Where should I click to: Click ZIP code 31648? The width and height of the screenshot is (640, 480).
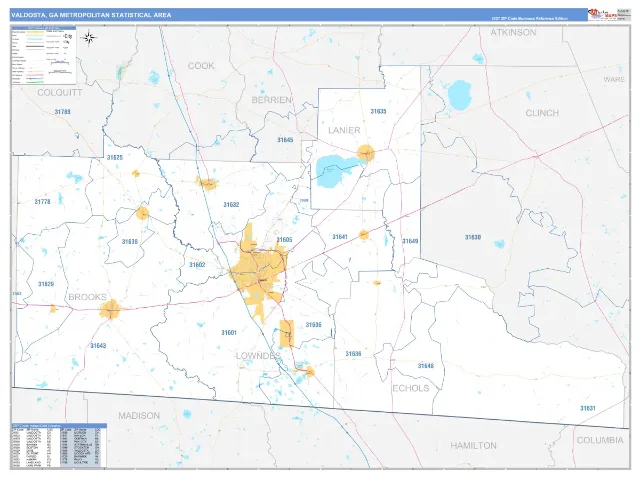tap(426, 366)
